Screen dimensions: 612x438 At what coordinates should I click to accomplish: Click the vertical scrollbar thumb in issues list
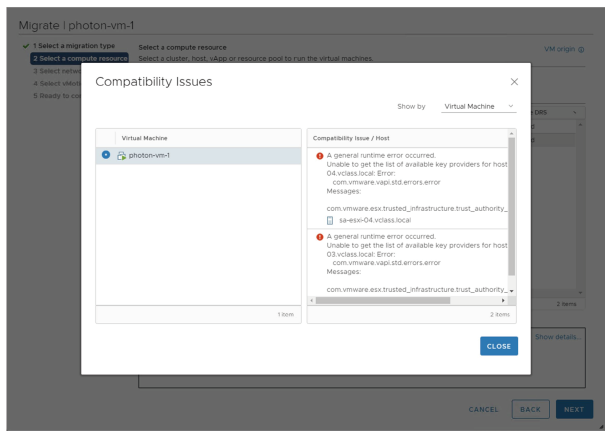coord(511,207)
